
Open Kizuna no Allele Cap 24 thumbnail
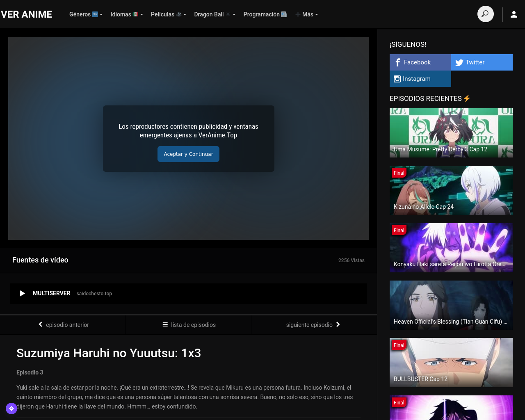451,190
